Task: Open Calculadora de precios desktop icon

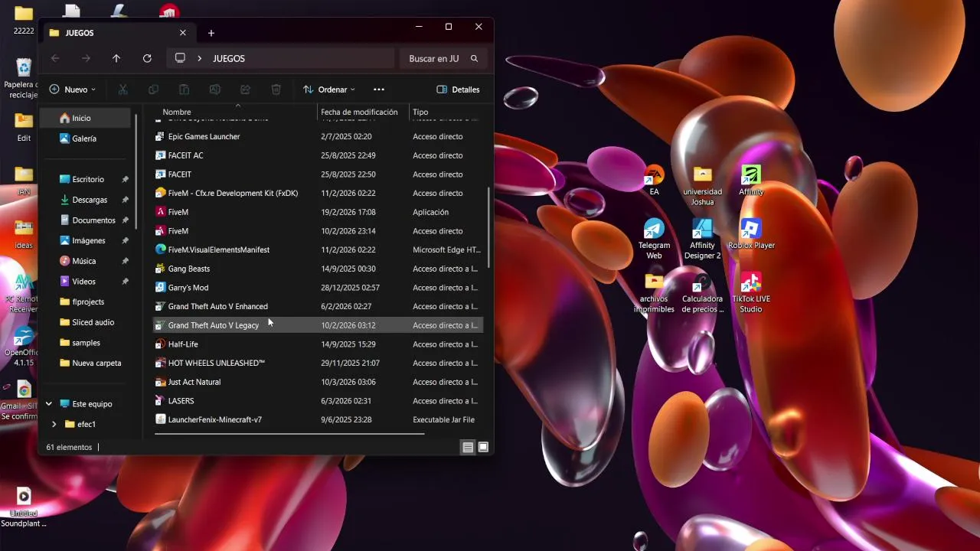Action: [702, 292]
